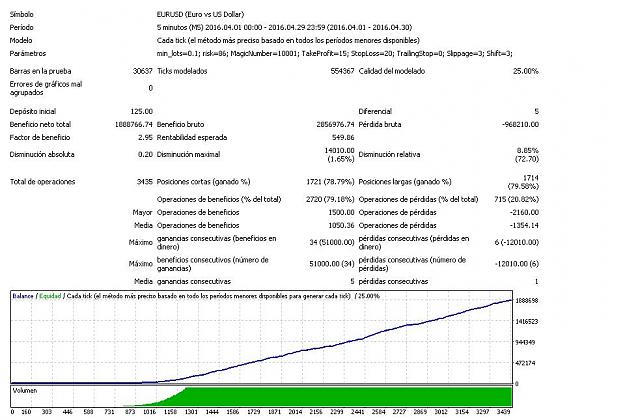
Task: Click the consecutive wins value 34 (51000.00)
Action: pos(332,242)
